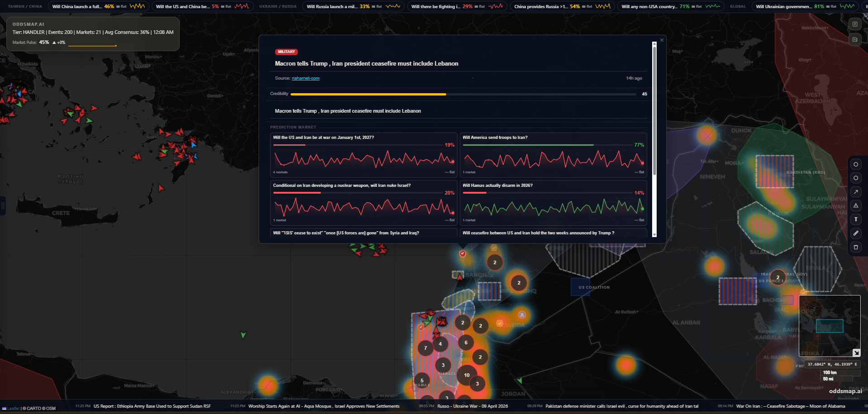Click the Credibility score bar
Screen dimensions: 868x414
463,94
